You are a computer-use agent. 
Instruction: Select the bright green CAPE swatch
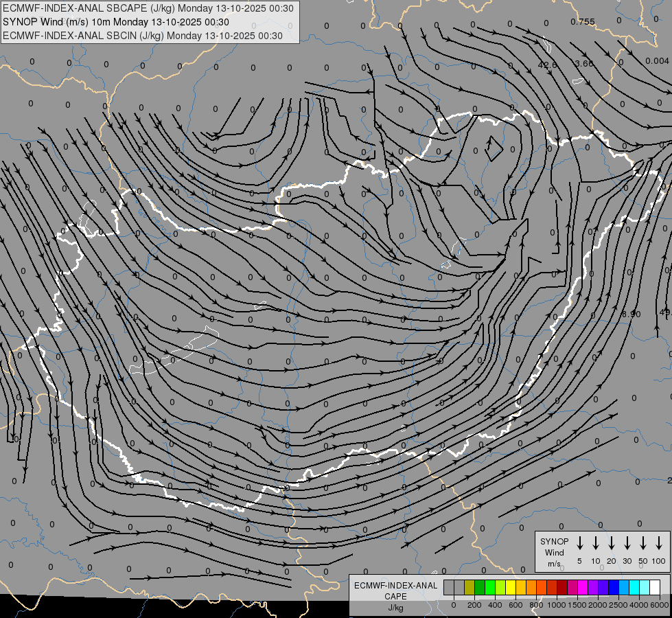(x=490, y=587)
